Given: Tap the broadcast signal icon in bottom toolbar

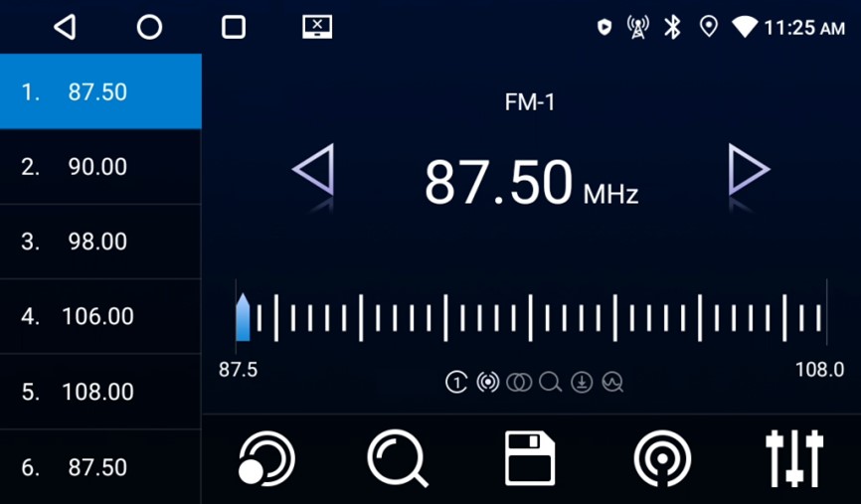Looking at the screenshot, I should [x=662, y=459].
